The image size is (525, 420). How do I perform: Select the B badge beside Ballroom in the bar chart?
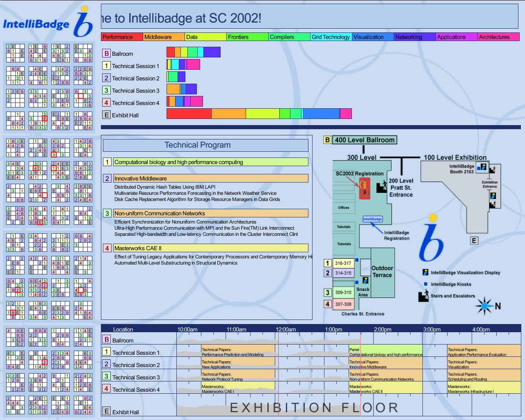click(107, 53)
